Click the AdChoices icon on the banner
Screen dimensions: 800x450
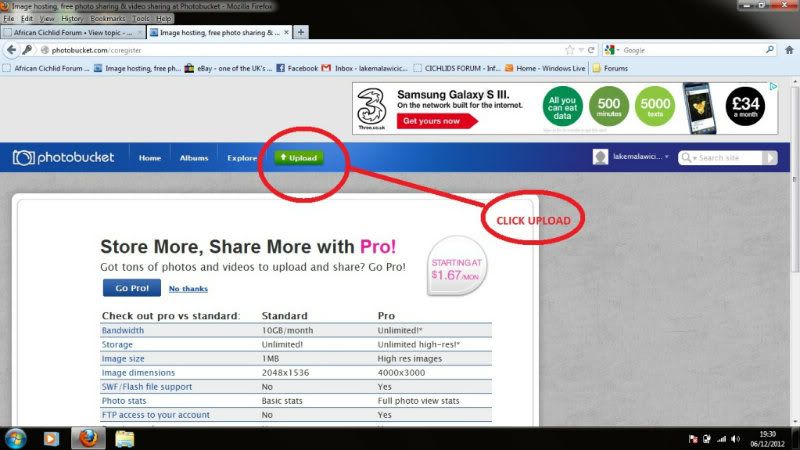point(773,87)
